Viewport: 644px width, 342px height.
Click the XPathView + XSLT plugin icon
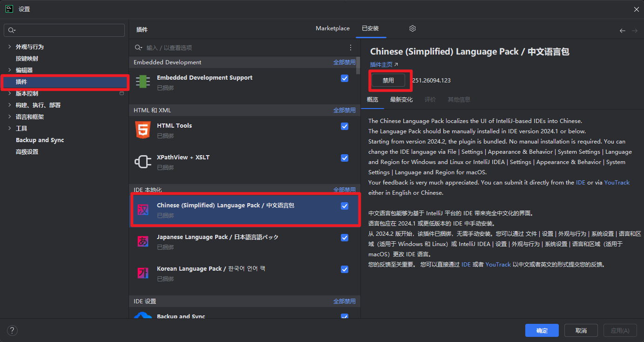tap(143, 162)
